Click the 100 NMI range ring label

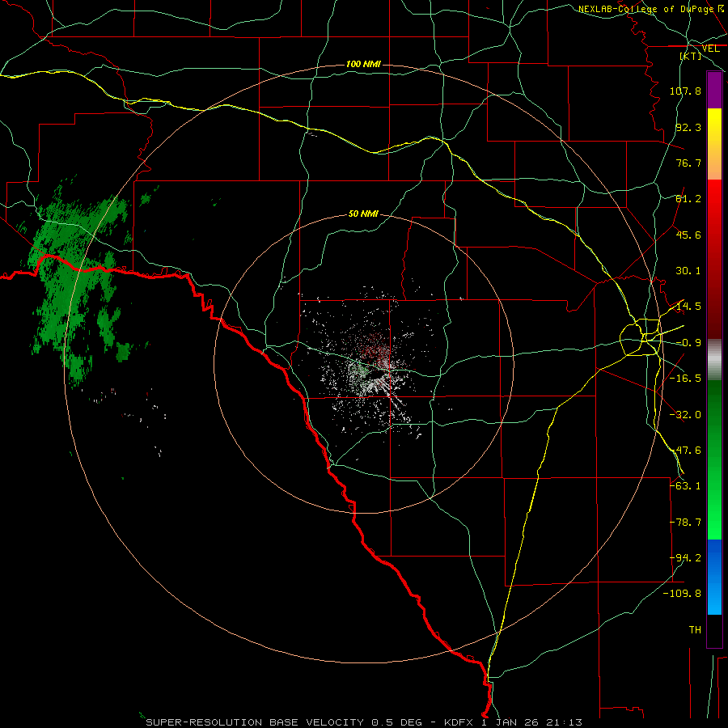point(363,64)
